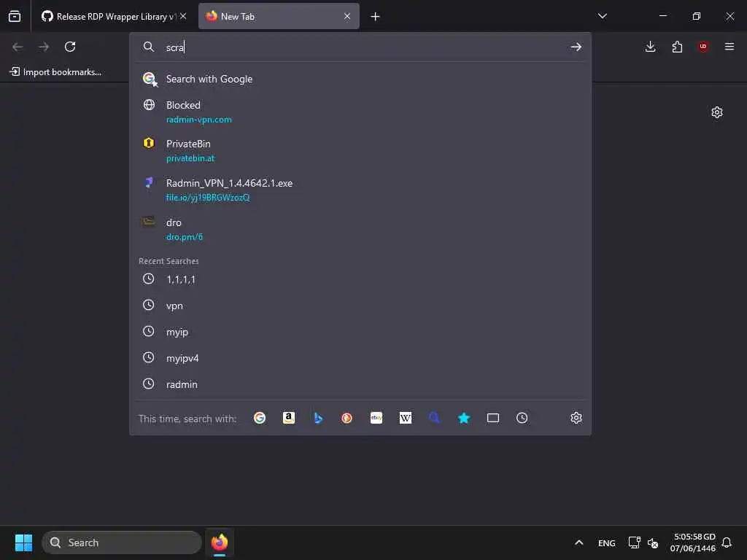Image resolution: width=747 pixels, height=560 pixels.
Task: Search in open Tabs icon
Action: pyautogui.click(x=493, y=418)
